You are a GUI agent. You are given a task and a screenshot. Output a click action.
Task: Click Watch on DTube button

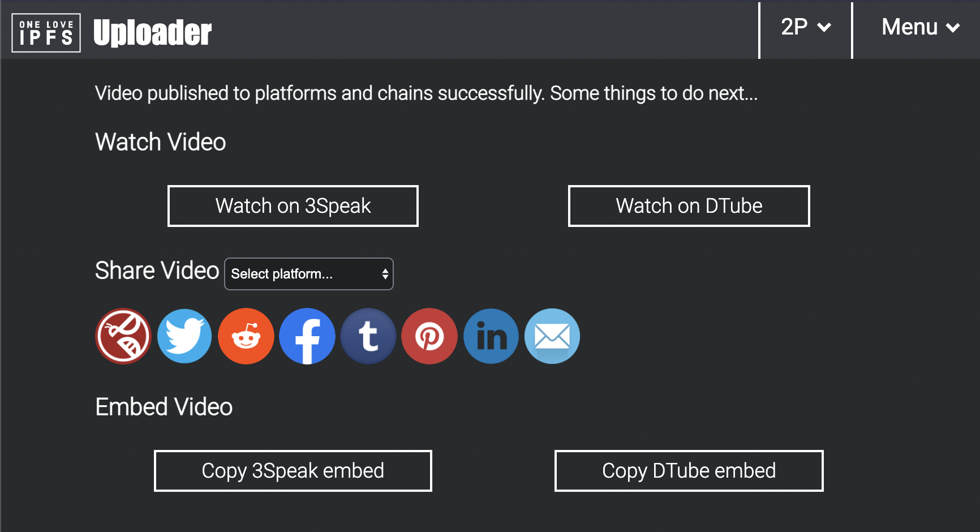click(x=689, y=206)
